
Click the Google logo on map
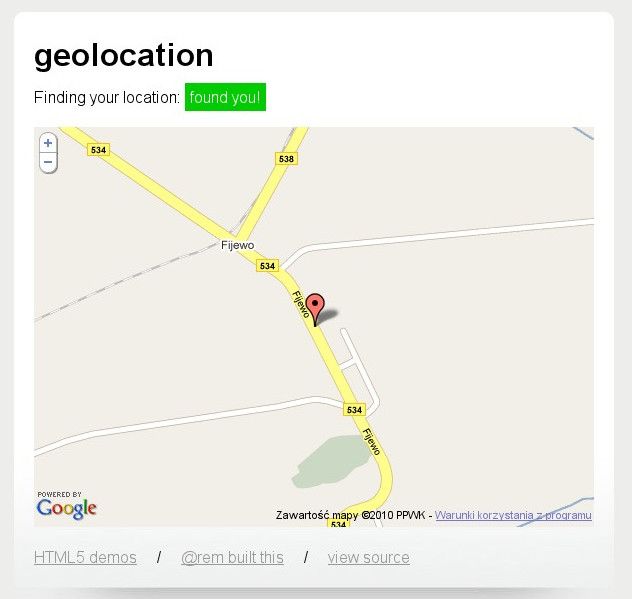pyautogui.click(x=67, y=506)
